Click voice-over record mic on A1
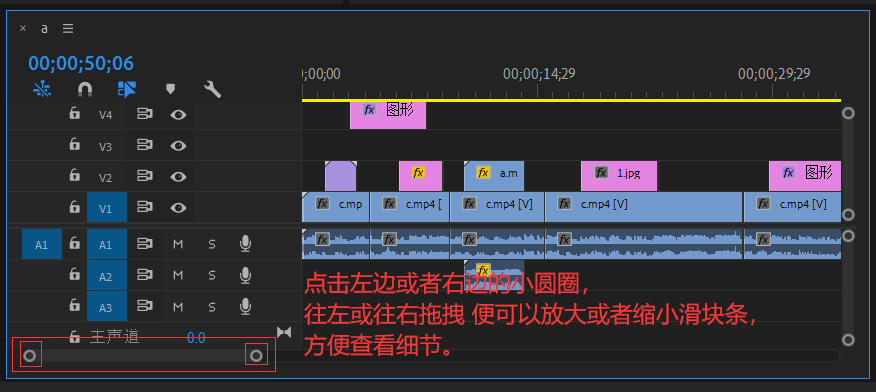 [x=245, y=243]
